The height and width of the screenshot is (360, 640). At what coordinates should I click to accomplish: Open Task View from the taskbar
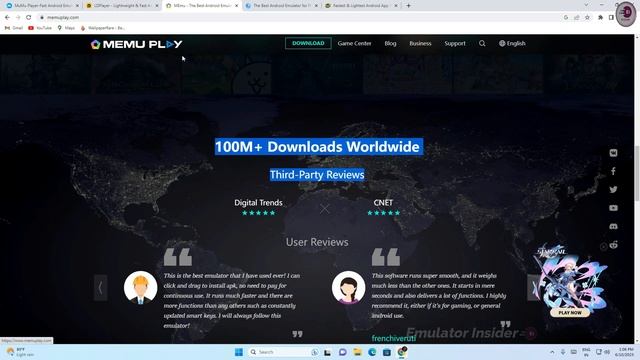[x=327, y=352]
